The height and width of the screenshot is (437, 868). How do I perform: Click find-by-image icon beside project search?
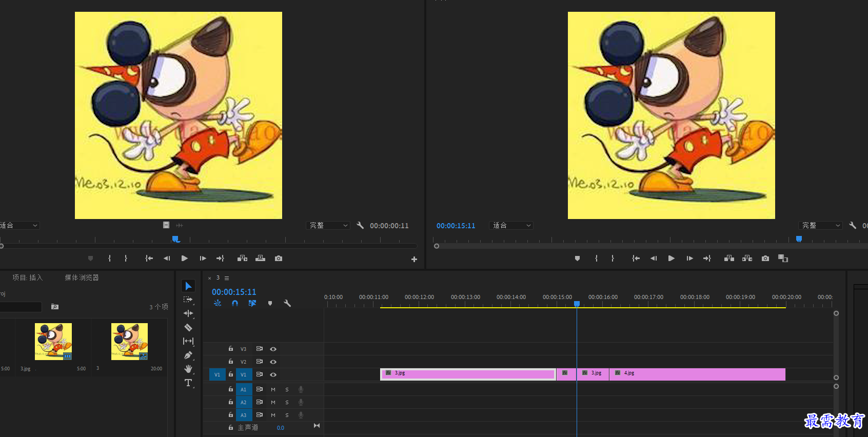coord(55,307)
